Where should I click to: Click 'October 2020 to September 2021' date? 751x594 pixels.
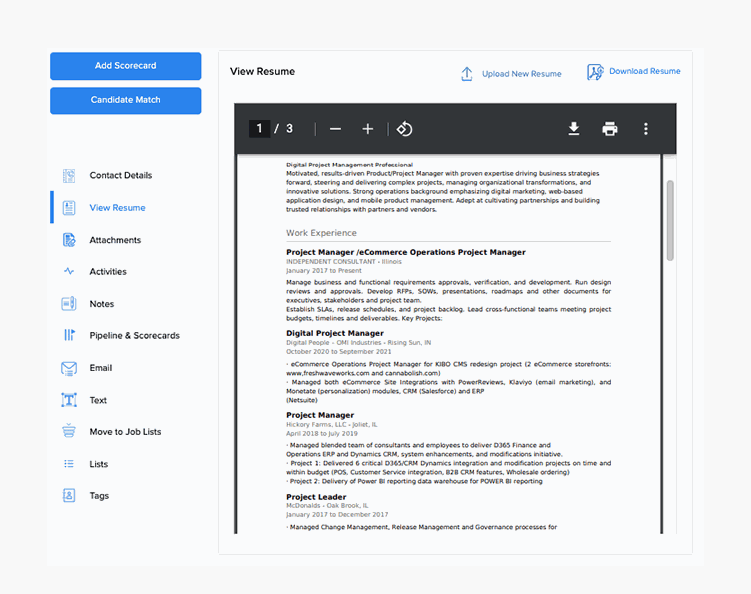tap(339, 352)
